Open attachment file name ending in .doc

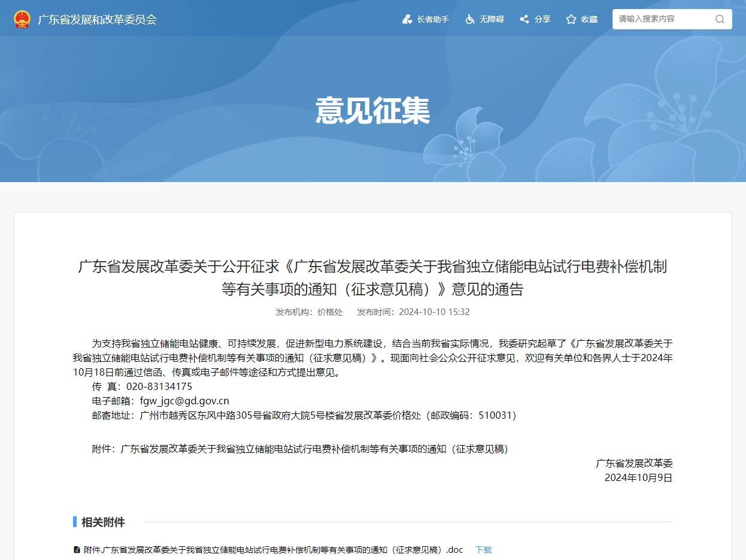274,550
